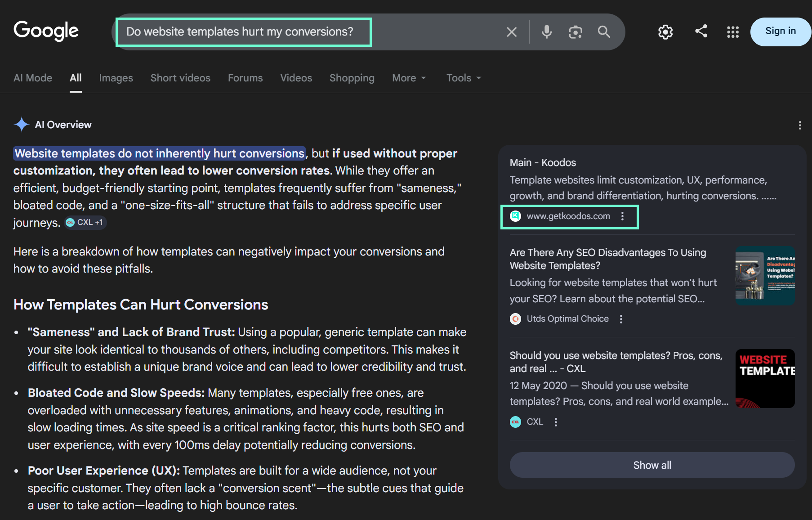812x520 pixels.
Task: Expand the CXL +1 citation chip
Action: (85, 222)
